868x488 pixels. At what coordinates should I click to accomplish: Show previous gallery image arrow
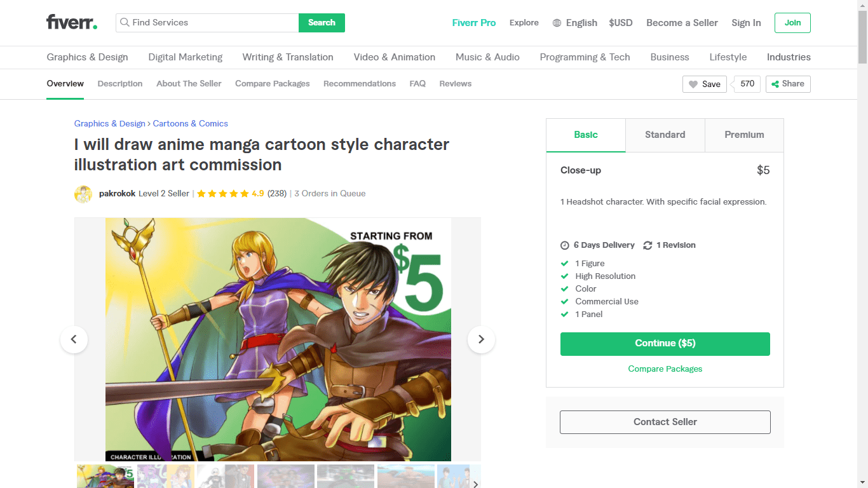[74, 339]
